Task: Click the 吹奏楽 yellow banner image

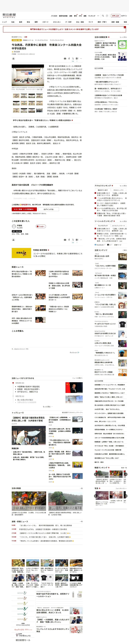Action: (21, 253)
